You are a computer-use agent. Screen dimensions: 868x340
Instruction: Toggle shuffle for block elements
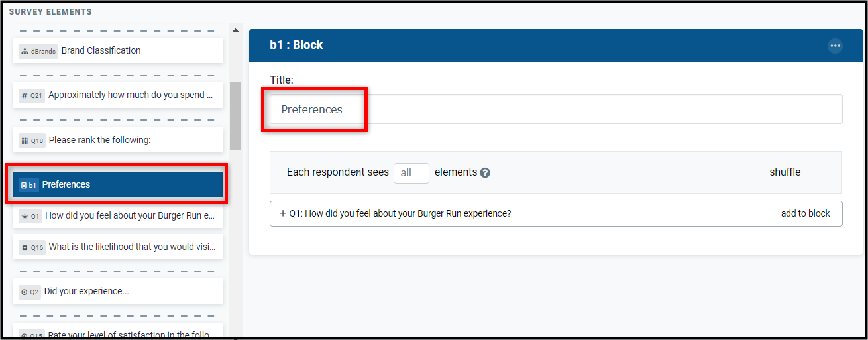pos(785,172)
